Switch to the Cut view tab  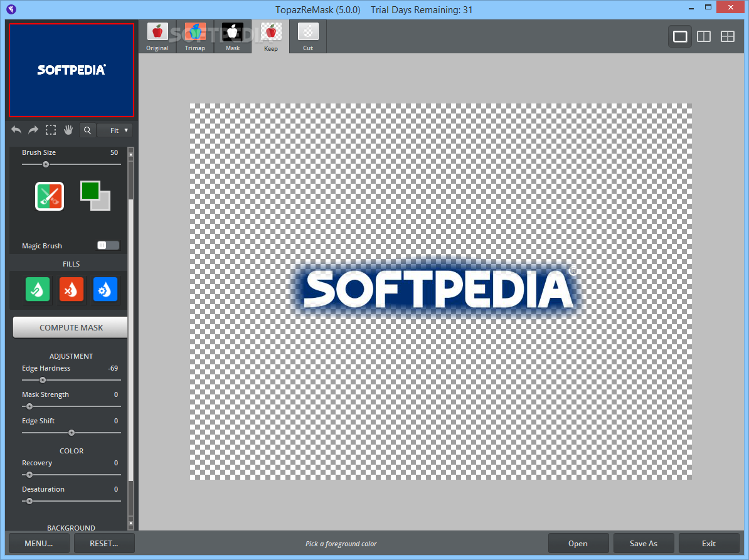308,37
